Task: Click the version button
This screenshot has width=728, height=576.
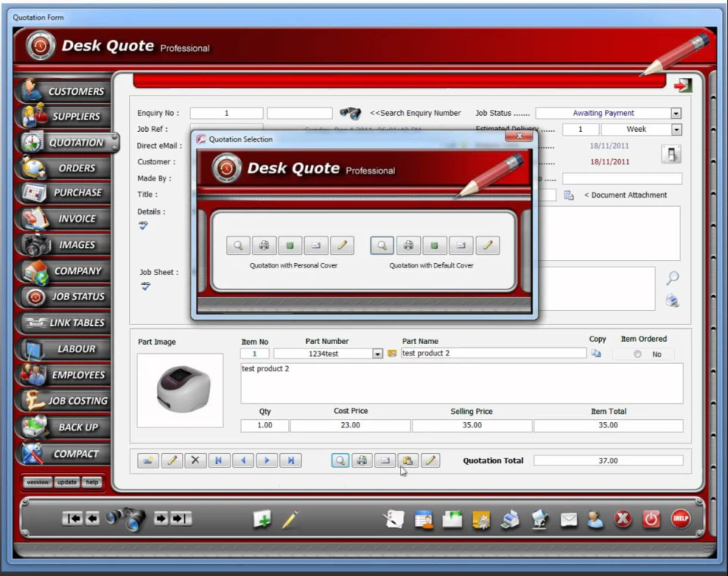Action: coord(37,482)
